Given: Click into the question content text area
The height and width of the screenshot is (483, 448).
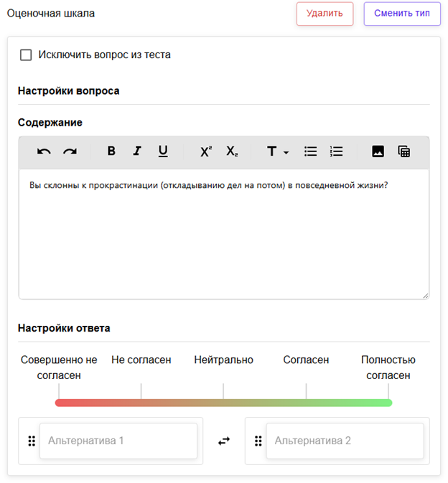Looking at the screenshot, I should (x=224, y=234).
